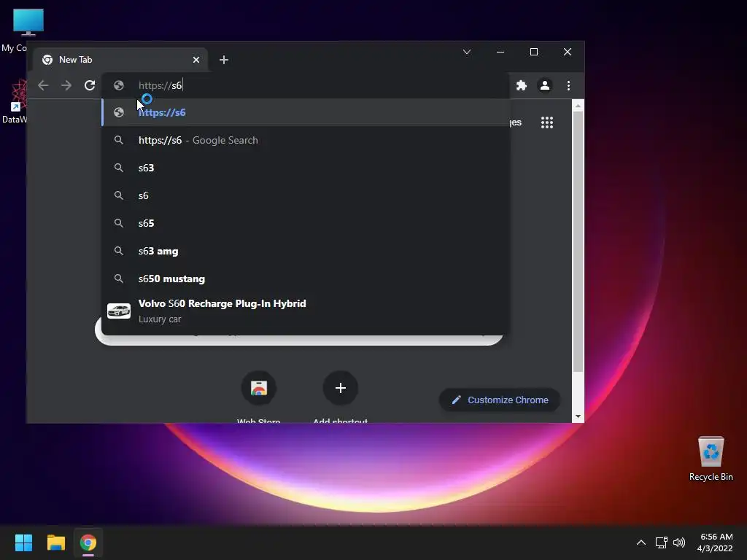Click the magnifier icon beside s63 amg
The width and height of the screenshot is (747, 560).
coord(119,251)
